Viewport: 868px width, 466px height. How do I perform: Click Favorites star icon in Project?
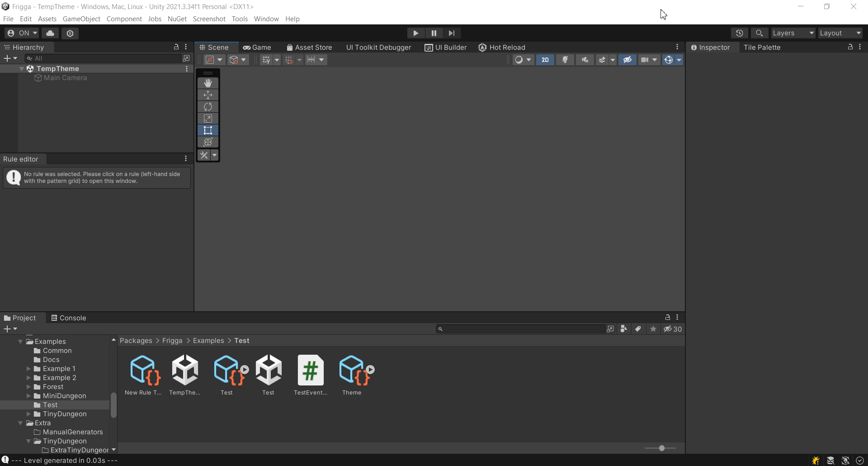tap(653, 329)
